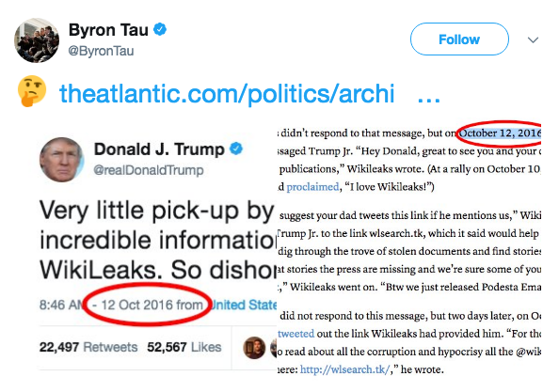This screenshot has width=559, height=392.
Task: Open the 'tweeted' link in article
Action: click(296, 334)
